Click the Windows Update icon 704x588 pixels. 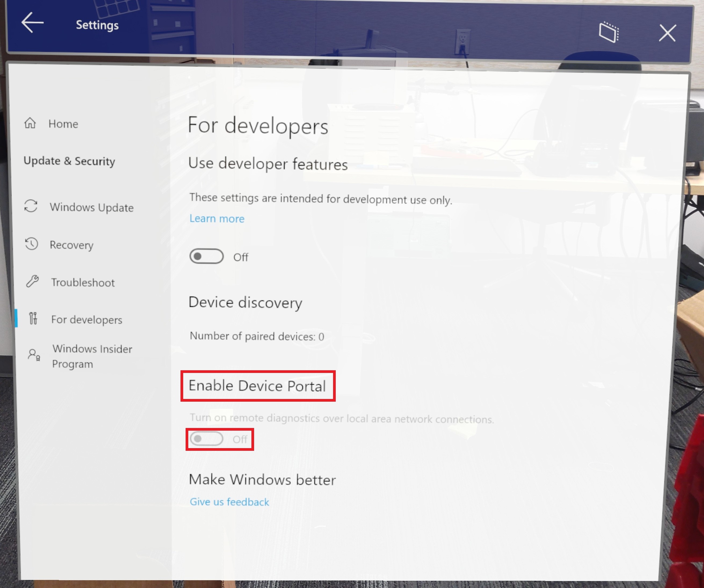[30, 207]
